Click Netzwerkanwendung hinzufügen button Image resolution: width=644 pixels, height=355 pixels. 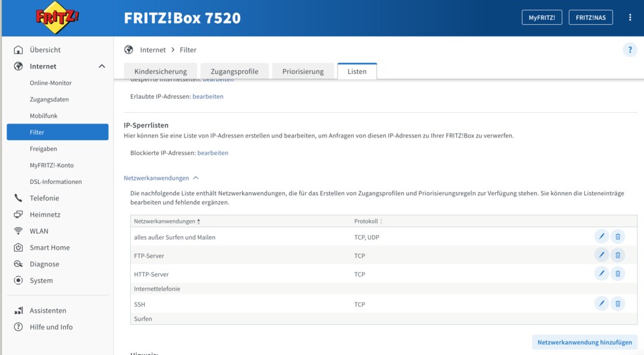coord(584,342)
